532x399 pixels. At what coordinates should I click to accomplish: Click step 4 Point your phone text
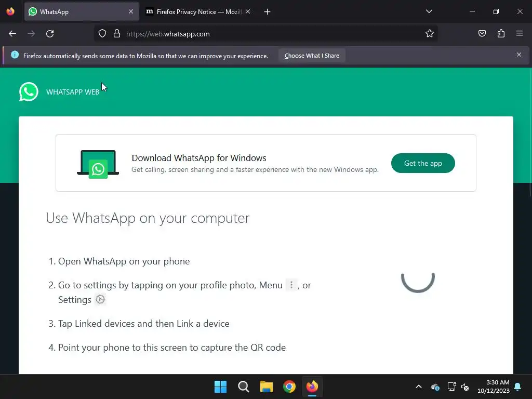[171, 348]
